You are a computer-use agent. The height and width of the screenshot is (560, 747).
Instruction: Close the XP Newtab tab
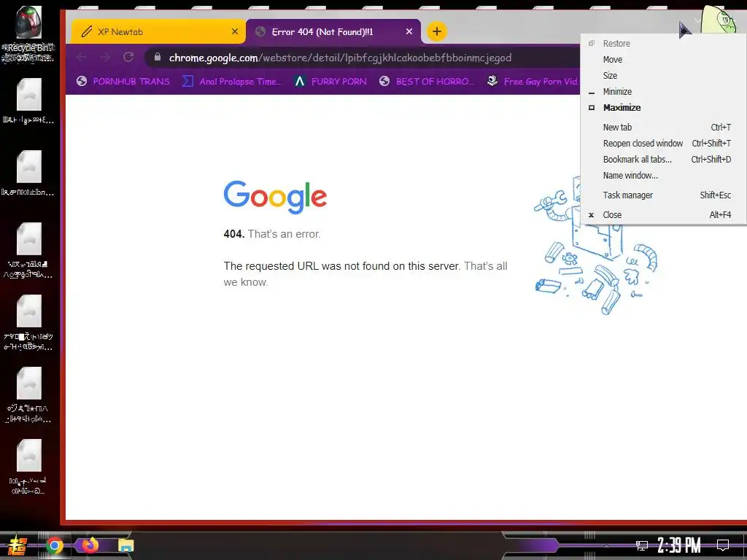(235, 31)
